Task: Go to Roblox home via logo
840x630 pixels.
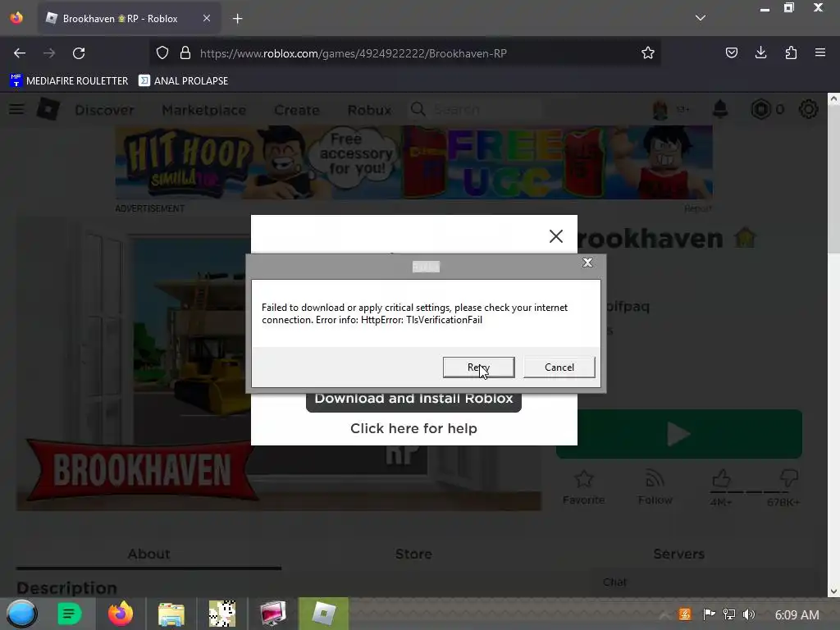Action: [48, 109]
